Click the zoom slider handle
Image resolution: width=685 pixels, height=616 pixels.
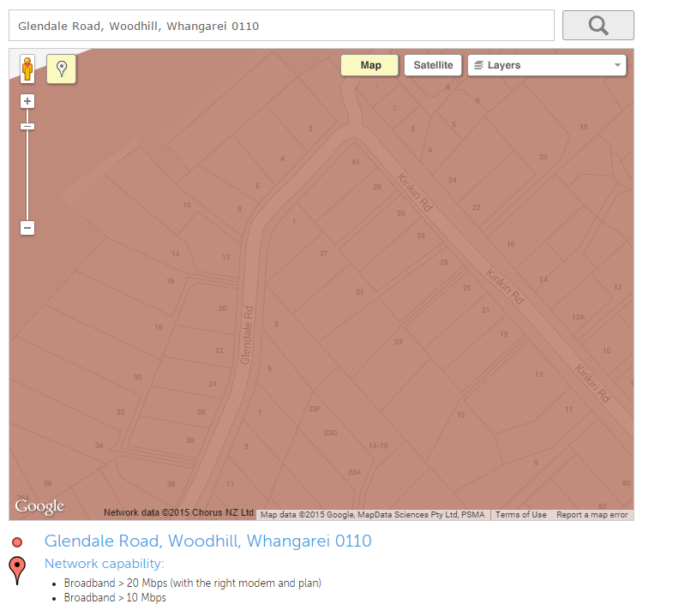tap(27, 127)
